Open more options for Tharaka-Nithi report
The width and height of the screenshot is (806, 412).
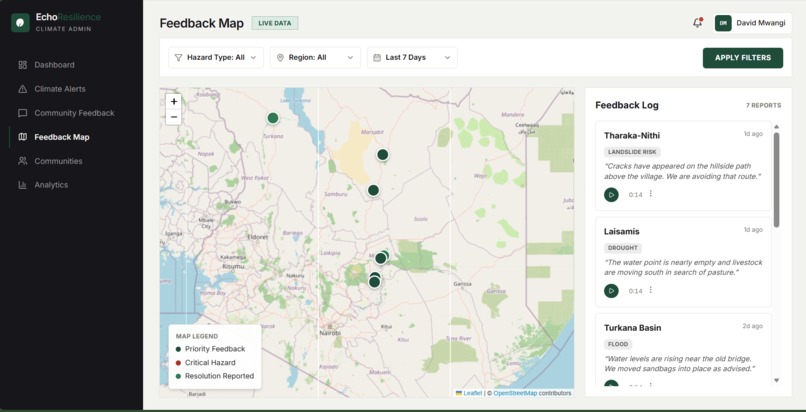coord(651,194)
